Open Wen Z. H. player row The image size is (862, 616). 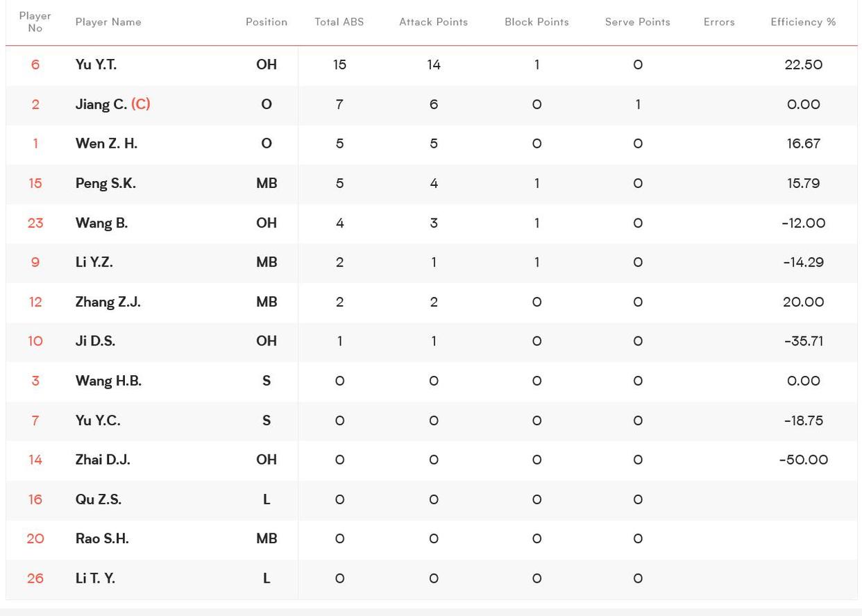pyautogui.click(x=431, y=144)
